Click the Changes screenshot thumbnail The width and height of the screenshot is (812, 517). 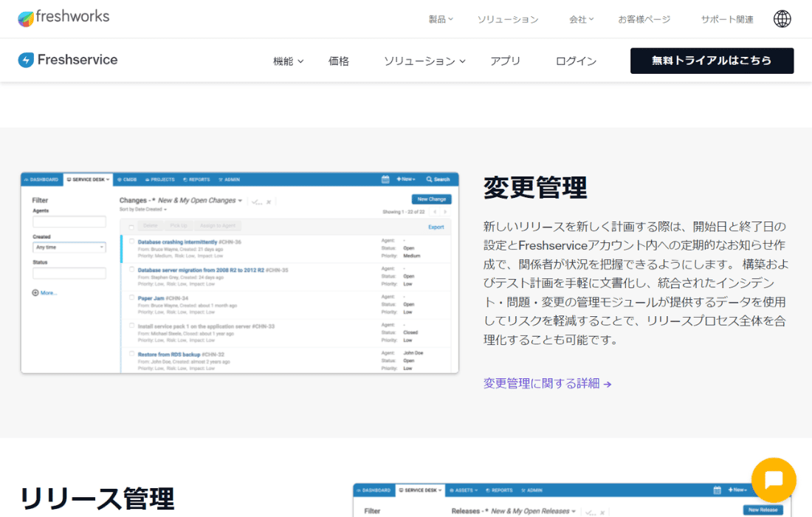coord(240,273)
